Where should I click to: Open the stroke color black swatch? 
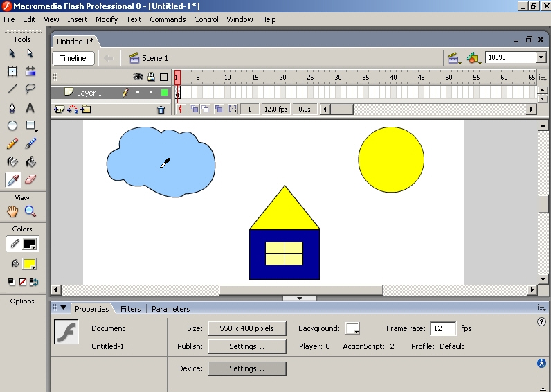click(30, 244)
